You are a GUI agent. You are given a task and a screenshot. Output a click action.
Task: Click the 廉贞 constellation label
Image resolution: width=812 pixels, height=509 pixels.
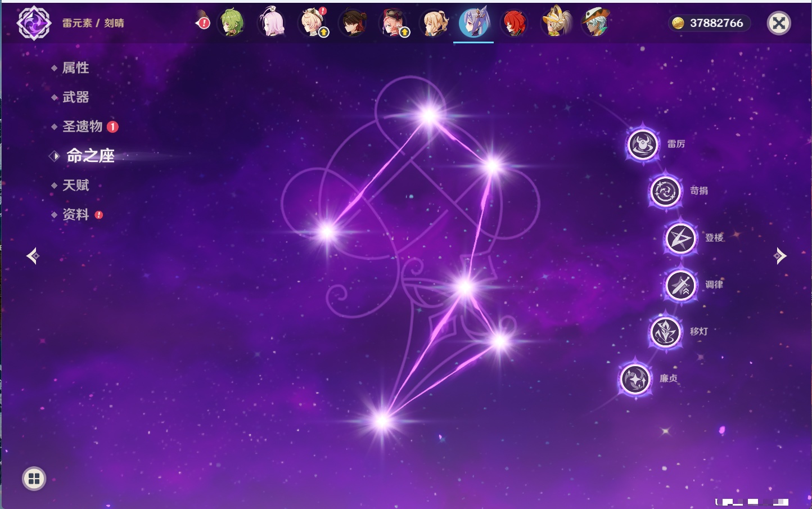tap(669, 379)
